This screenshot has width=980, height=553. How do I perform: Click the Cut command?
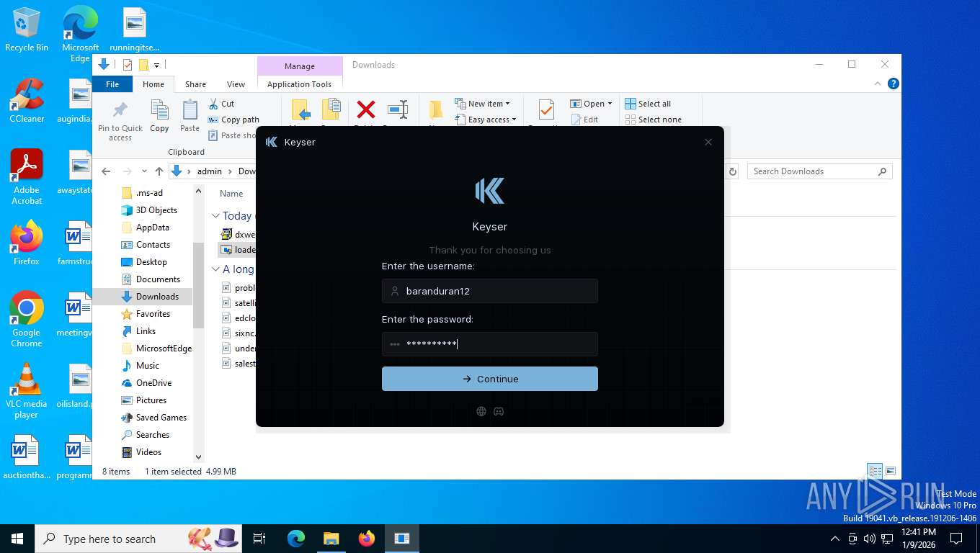click(222, 104)
